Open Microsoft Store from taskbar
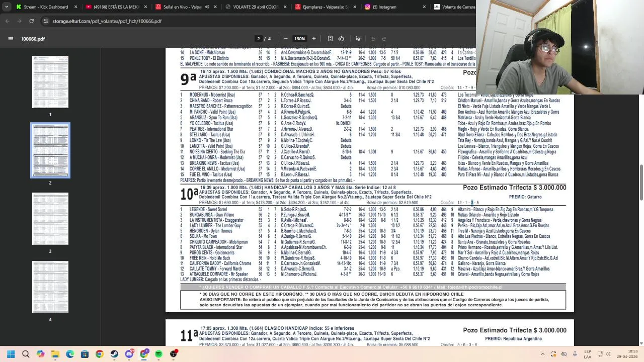The width and height of the screenshot is (644, 362). 85,354
